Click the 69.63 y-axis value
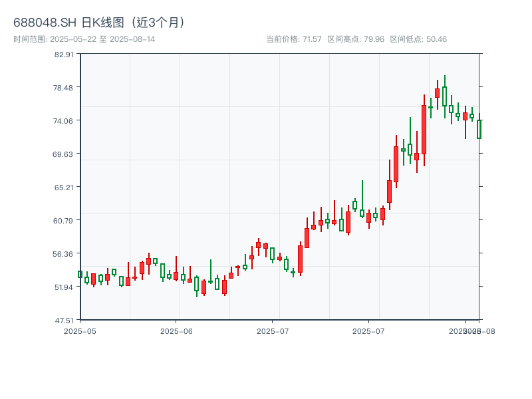Image resolution: width=532 pixels, height=399 pixels. coord(63,154)
